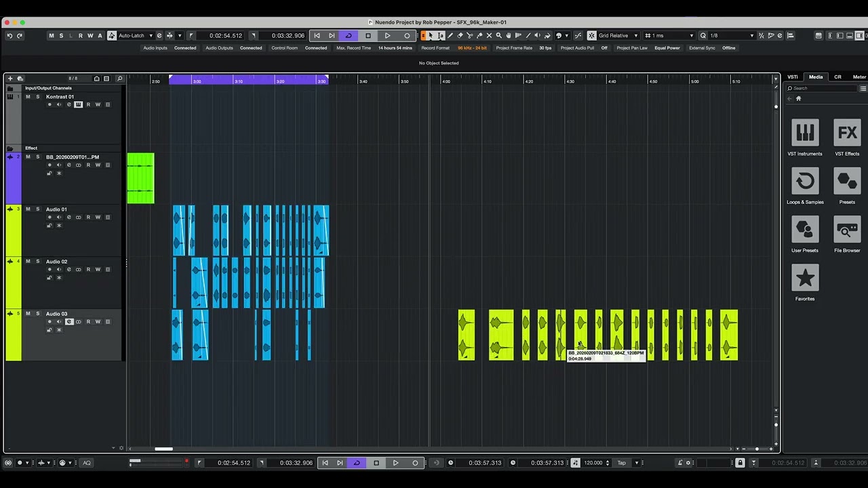Screen dimensions: 868x488
Task: Click the track list search magnifier
Action: coord(119,79)
